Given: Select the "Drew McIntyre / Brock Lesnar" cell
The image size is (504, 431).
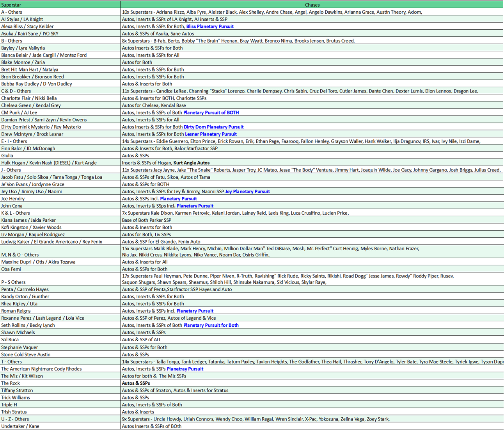Looking at the screenshot, I should [60, 134].
